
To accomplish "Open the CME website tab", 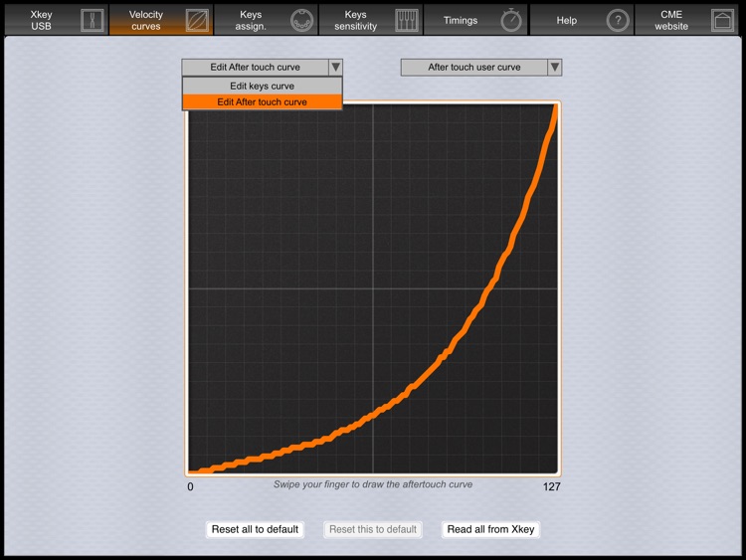I will (x=687, y=20).
